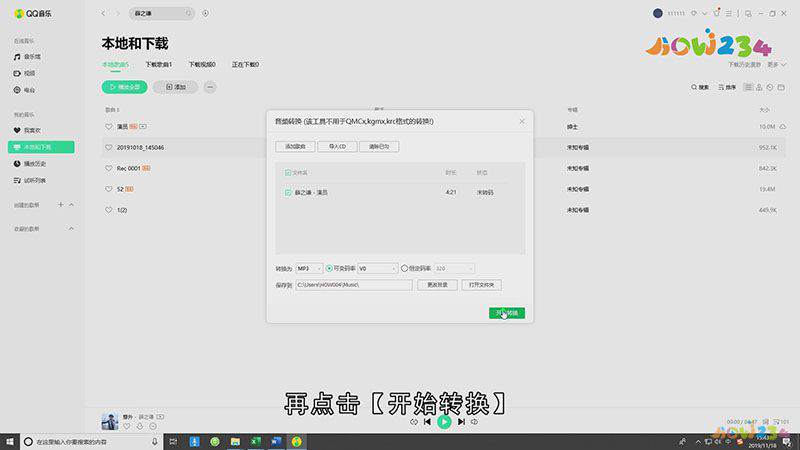This screenshot has width=800, height=450.
Task: Like the song 1(2)
Action: pyautogui.click(x=109, y=210)
